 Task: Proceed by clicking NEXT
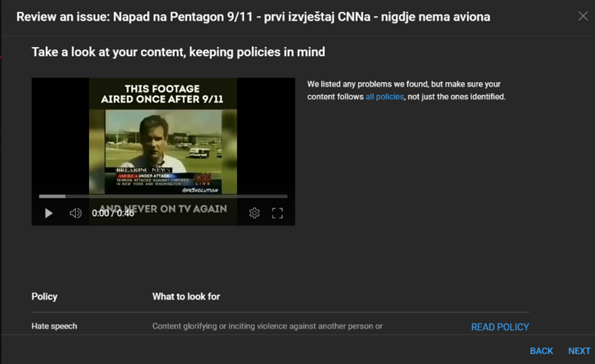(579, 351)
